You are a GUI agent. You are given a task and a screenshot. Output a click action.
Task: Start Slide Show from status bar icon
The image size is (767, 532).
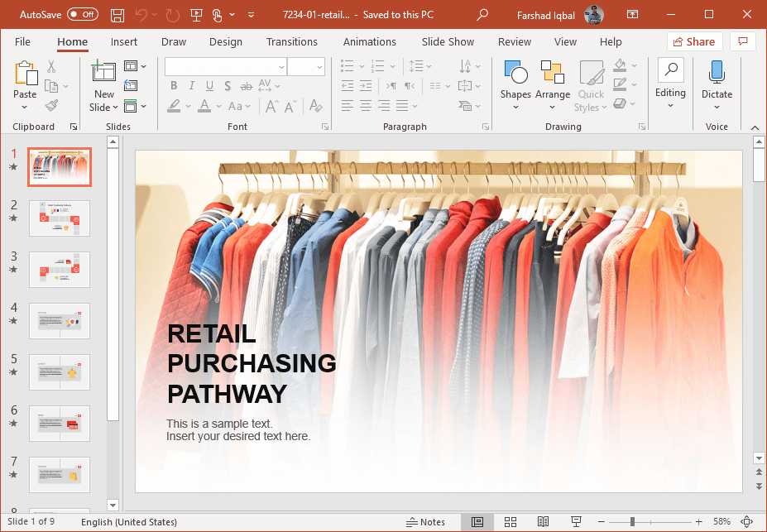[575, 522]
